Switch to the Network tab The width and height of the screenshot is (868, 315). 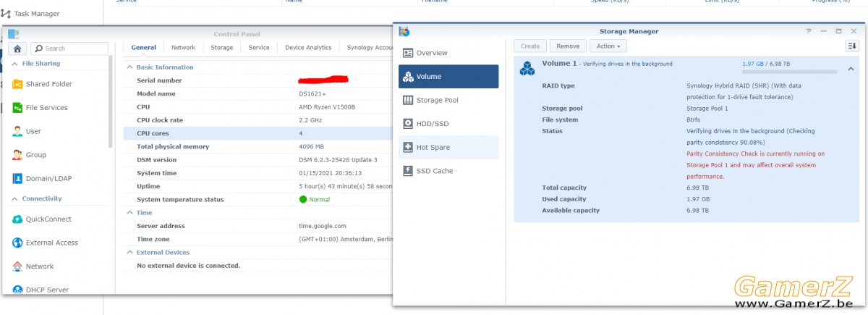tap(183, 48)
